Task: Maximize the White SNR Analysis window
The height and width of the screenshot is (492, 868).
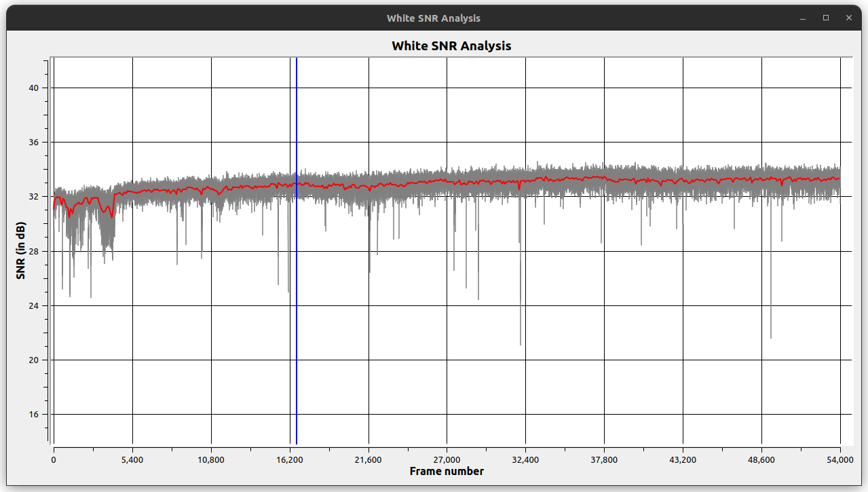Action: 826,18
